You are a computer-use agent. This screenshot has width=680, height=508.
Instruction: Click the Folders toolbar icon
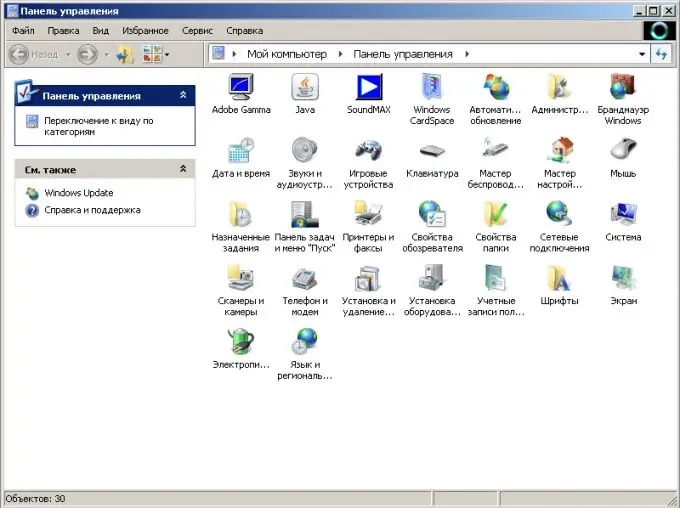(125, 55)
